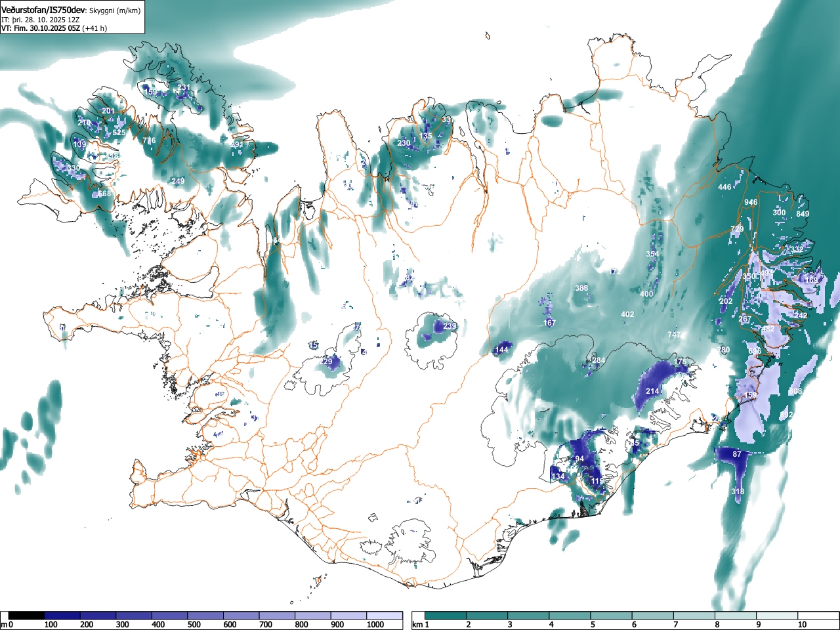Select the 94 value in the south
The image size is (840, 630).
(579, 459)
